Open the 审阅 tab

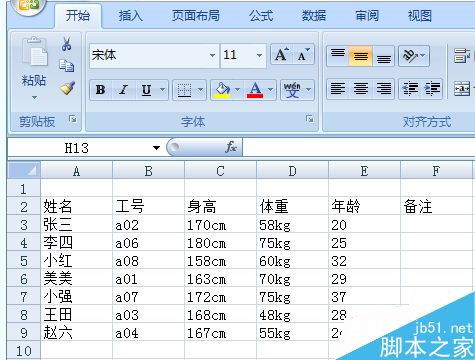click(367, 16)
